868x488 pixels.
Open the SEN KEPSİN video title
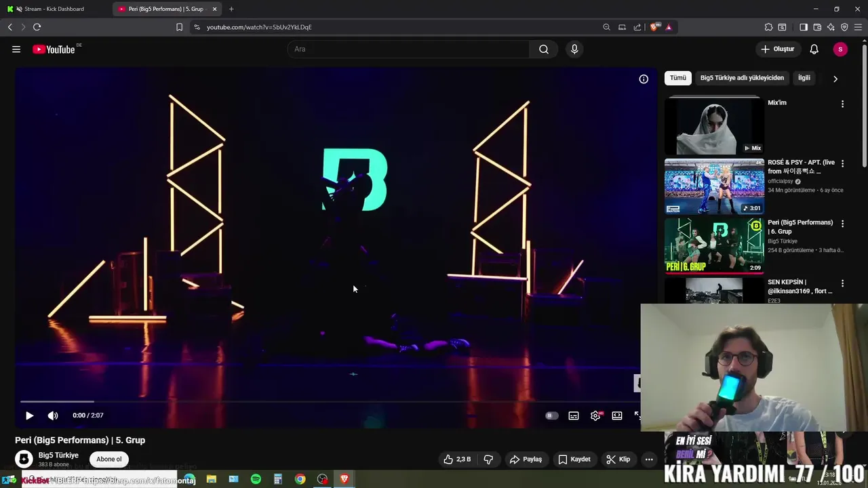800,287
